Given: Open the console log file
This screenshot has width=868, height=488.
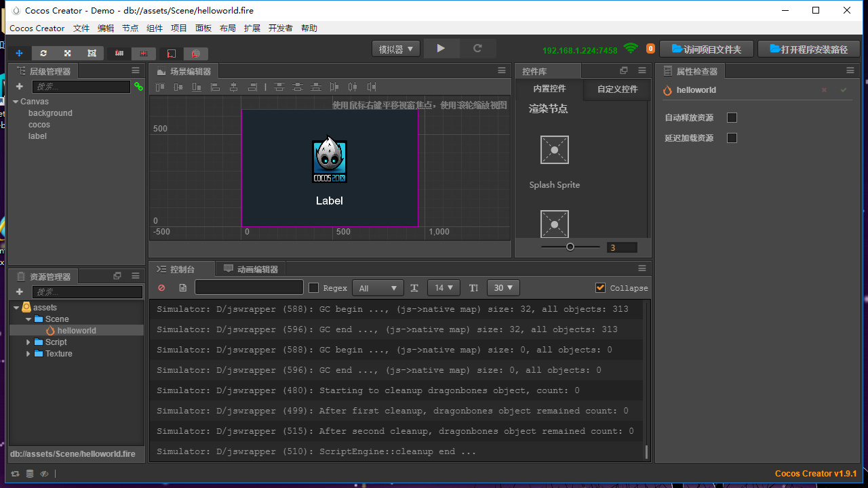Looking at the screenshot, I should coord(183,288).
